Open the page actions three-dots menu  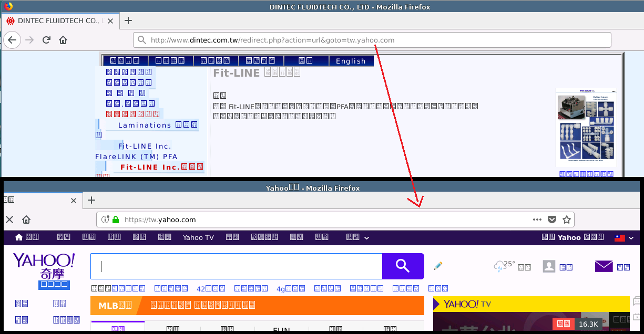click(x=537, y=220)
